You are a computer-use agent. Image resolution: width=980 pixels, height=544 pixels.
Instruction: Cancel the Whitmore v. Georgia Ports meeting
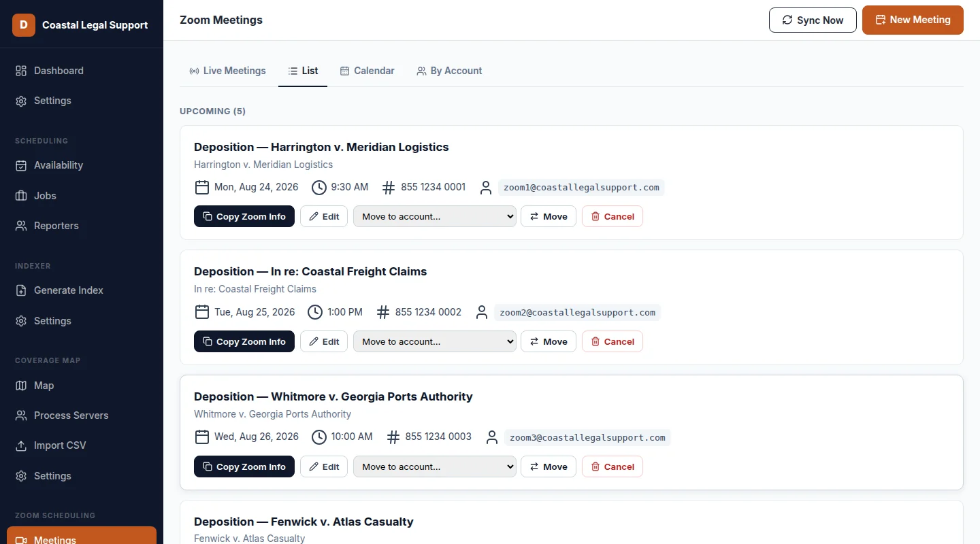(612, 466)
